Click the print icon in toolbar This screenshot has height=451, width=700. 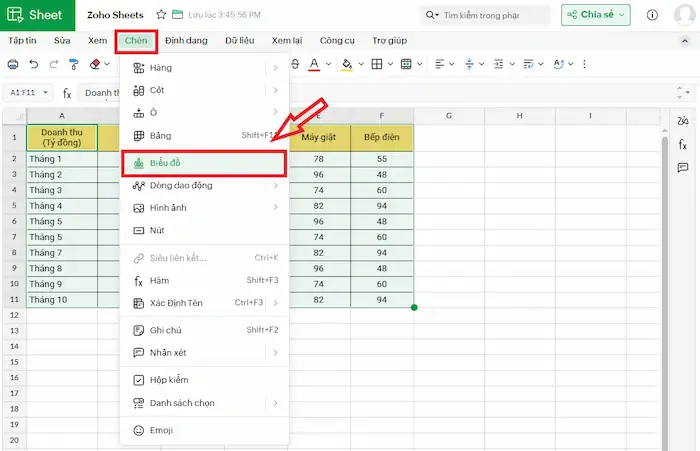(x=13, y=64)
